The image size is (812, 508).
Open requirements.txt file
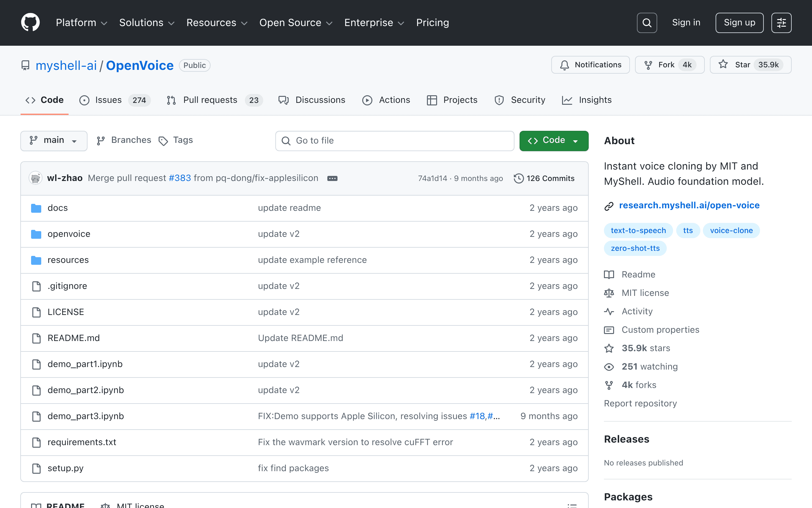pyautogui.click(x=82, y=442)
